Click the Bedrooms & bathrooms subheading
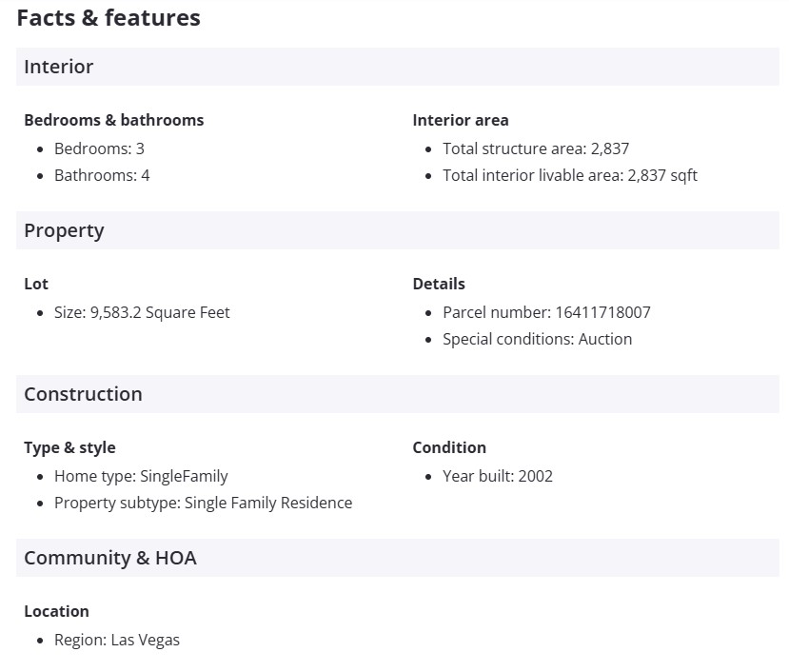 coord(113,120)
